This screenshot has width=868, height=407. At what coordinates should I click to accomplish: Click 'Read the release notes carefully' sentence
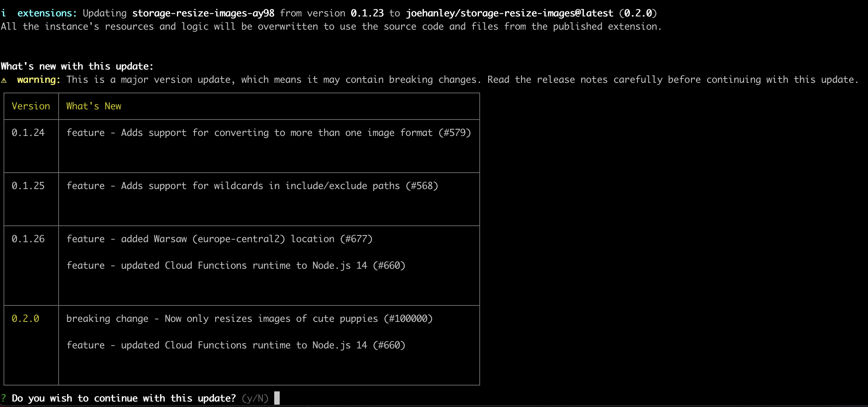[x=673, y=80]
